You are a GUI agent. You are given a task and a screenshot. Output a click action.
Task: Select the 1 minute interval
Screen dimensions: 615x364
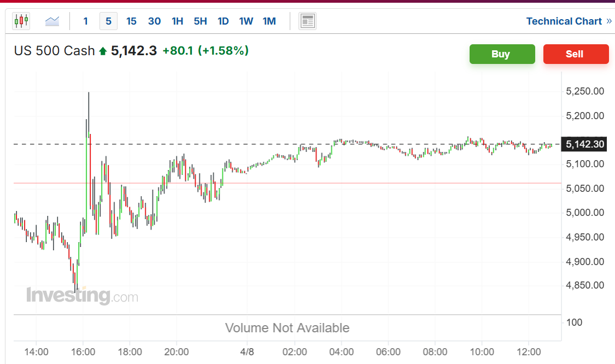[85, 21]
